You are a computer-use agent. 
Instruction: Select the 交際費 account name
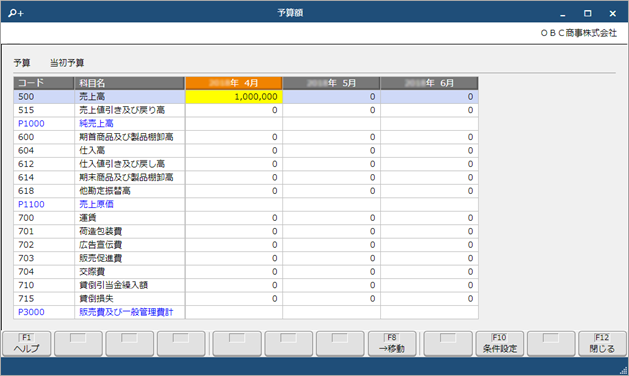[92, 272]
